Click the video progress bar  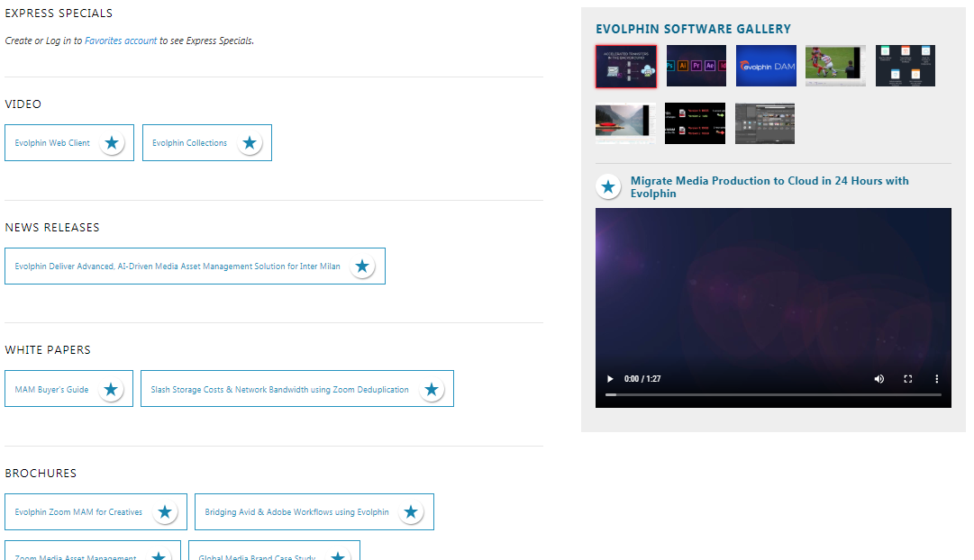point(773,394)
